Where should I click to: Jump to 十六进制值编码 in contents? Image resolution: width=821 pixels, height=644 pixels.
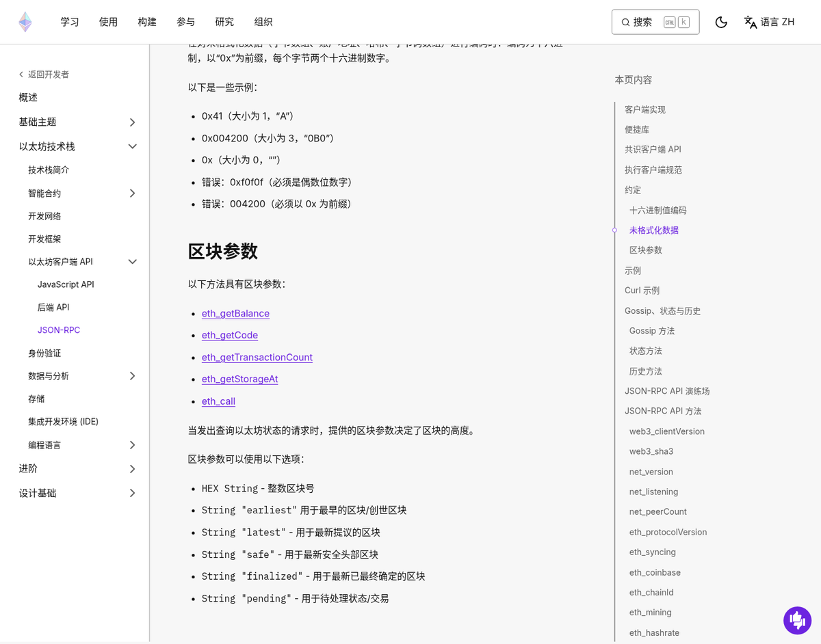pyautogui.click(x=658, y=210)
